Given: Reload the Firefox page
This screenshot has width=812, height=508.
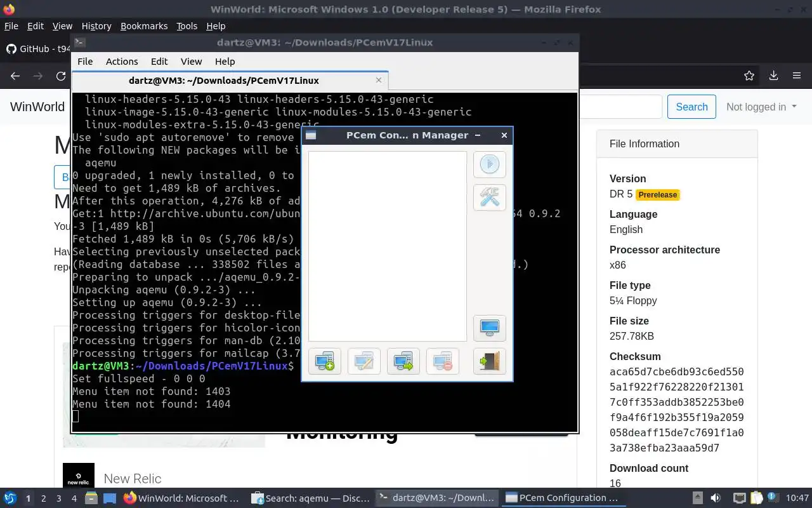Looking at the screenshot, I should pyautogui.click(x=61, y=76).
